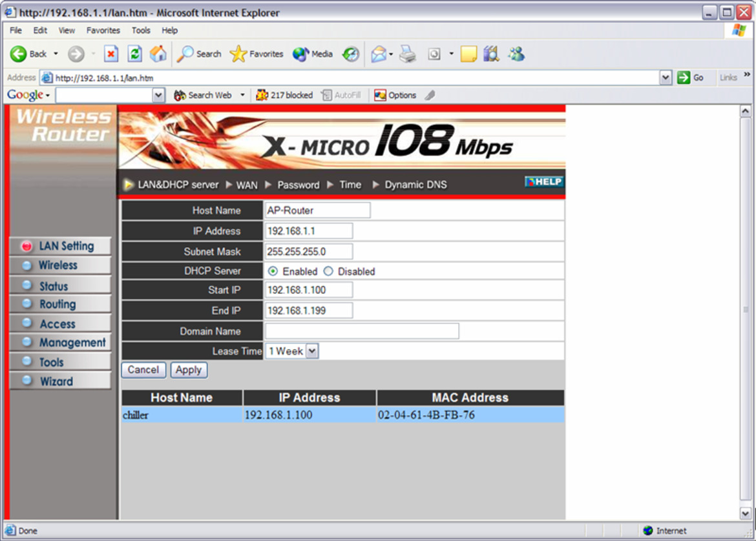
Task: Click the IP Address input field
Action: [x=309, y=230]
